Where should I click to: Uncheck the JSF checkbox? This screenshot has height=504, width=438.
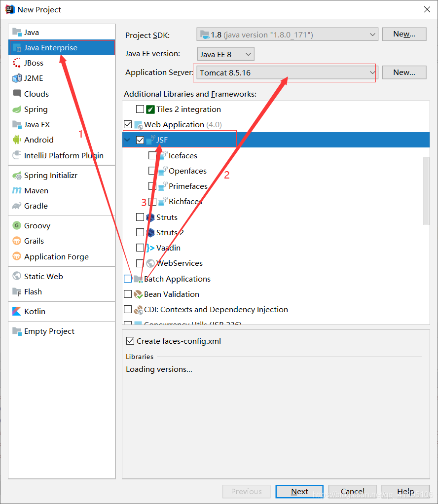click(x=140, y=140)
